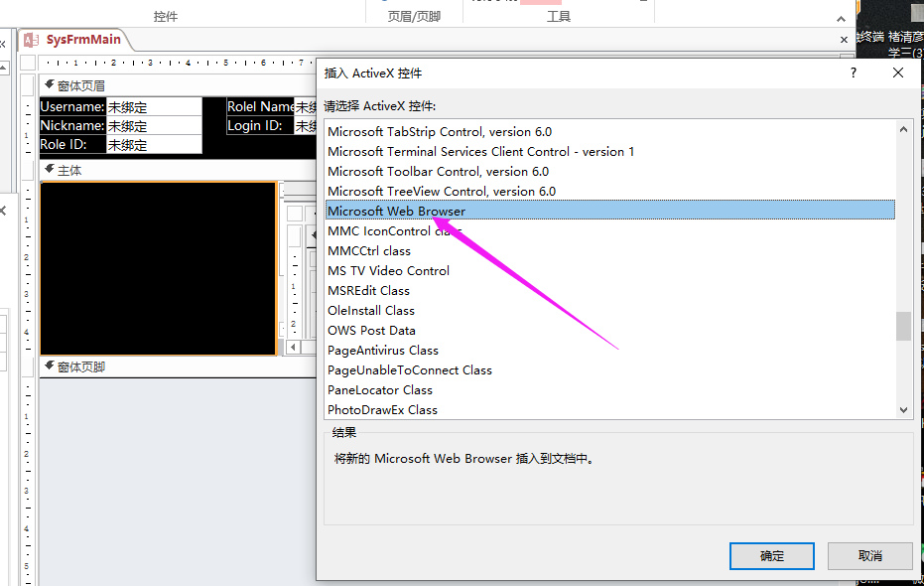The width and height of the screenshot is (924, 586).
Task: Select PageUnableToConnect Class entry
Action: pos(610,369)
